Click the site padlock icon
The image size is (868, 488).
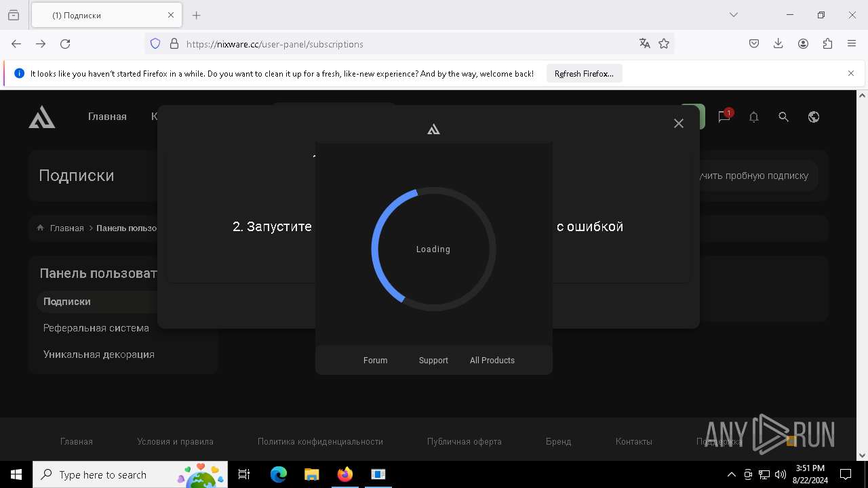174,43
